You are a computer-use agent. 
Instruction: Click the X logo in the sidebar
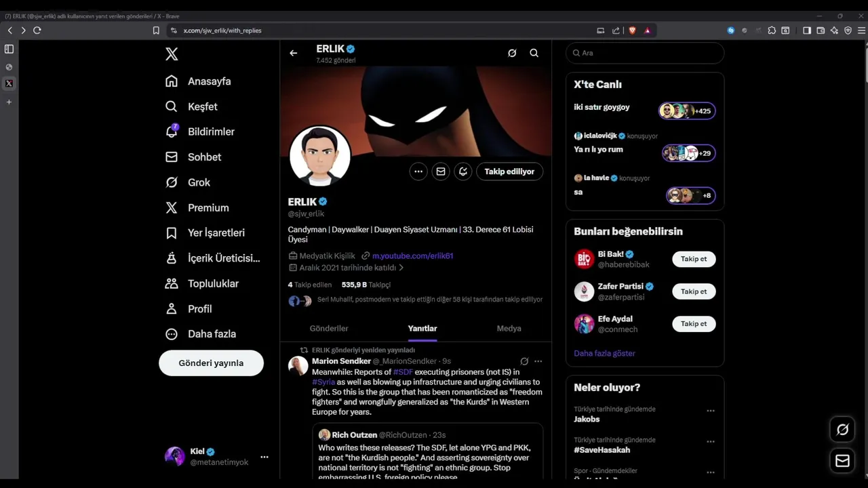pyautogui.click(x=172, y=54)
